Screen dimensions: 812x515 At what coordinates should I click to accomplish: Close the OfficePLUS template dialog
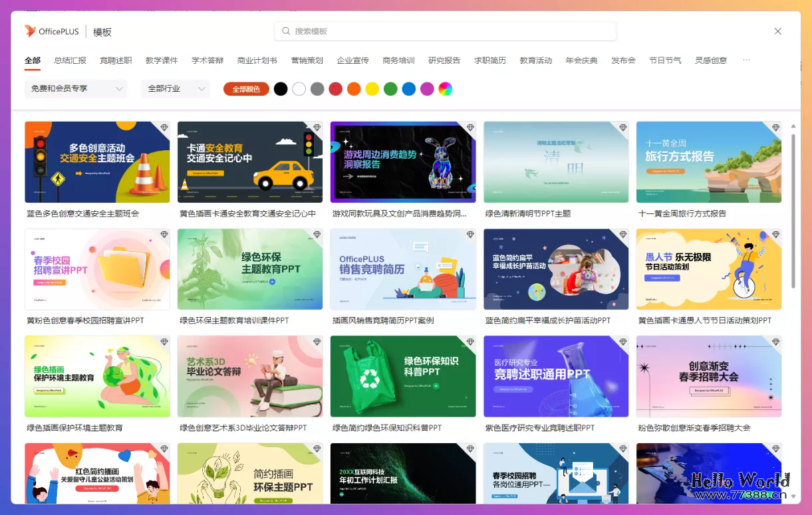(778, 31)
